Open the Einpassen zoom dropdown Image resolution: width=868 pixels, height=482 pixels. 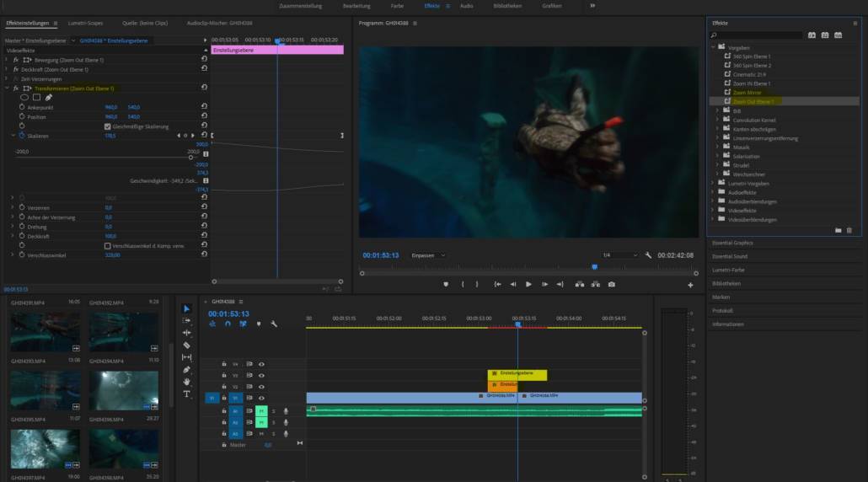click(x=428, y=255)
